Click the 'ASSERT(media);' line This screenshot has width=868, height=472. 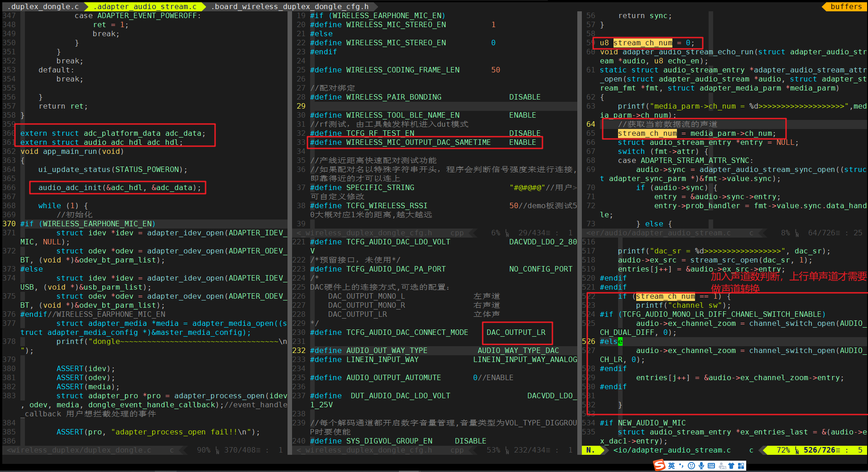(x=88, y=386)
